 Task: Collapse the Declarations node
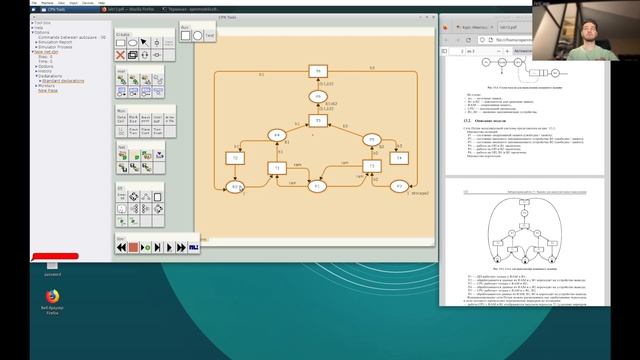point(36,76)
